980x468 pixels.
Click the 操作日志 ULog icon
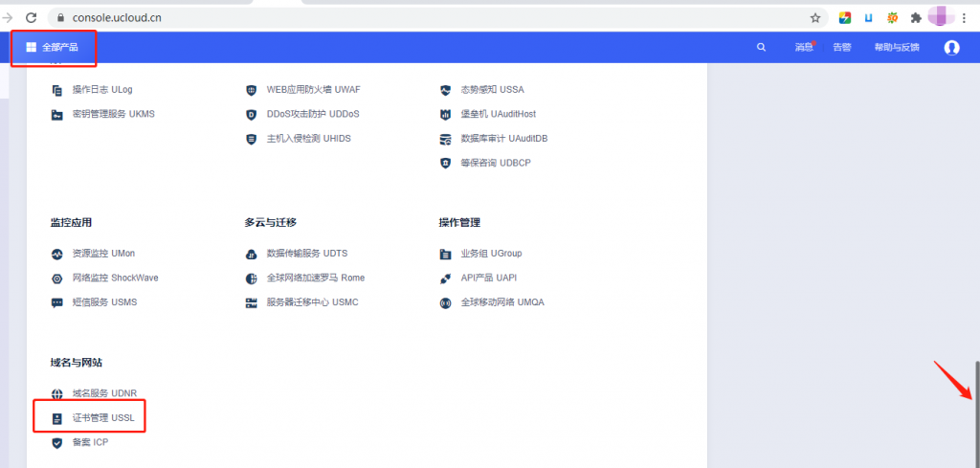[x=56, y=90]
